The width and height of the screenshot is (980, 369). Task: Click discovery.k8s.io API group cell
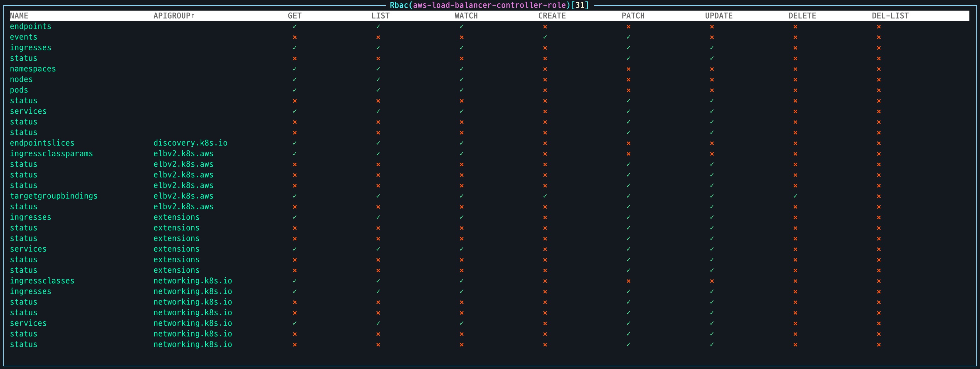pyautogui.click(x=190, y=143)
